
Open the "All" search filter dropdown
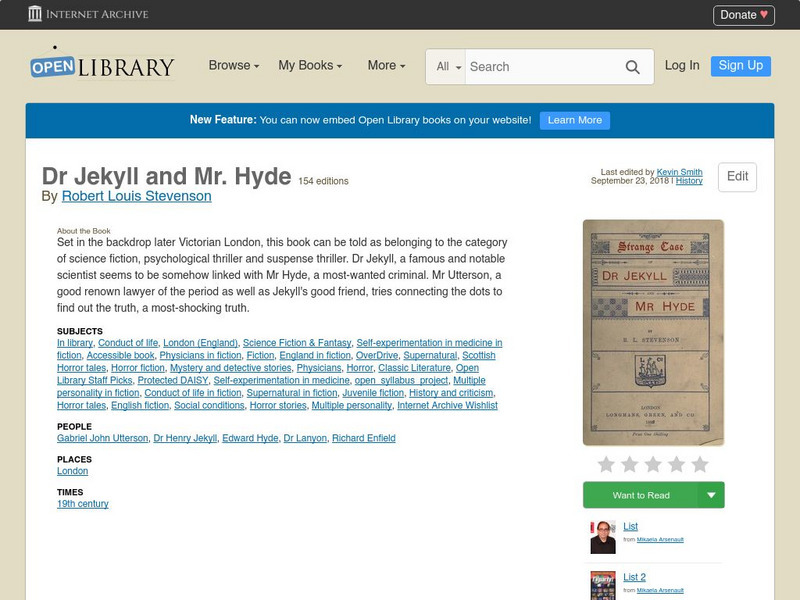point(447,67)
